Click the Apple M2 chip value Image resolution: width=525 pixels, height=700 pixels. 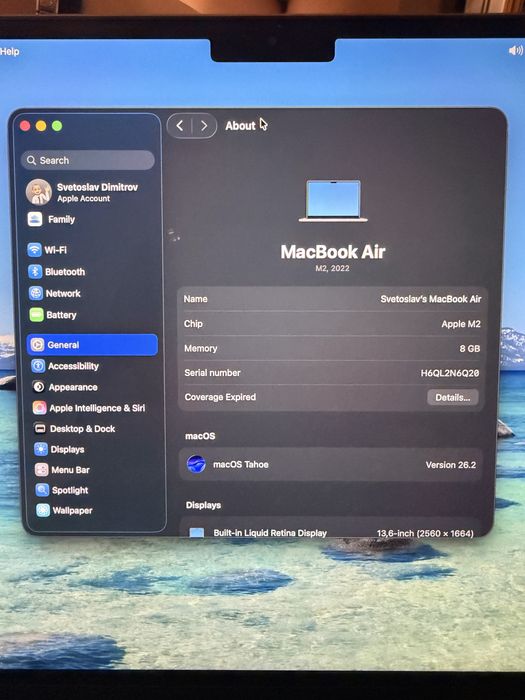coord(461,324)
